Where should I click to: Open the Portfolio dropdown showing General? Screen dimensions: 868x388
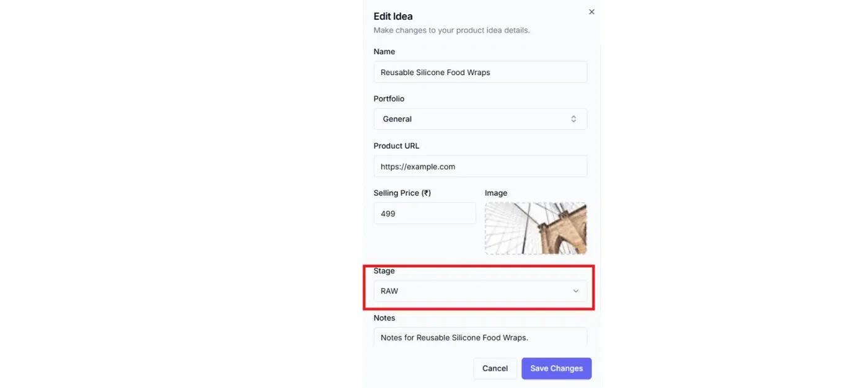pos(480,119)
